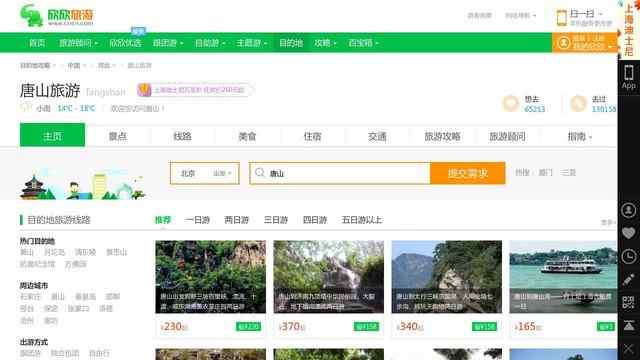The image size is (640, 360).
Task: Open the 上海迪士尼 side advertisement banner
Action: point(629,29)
